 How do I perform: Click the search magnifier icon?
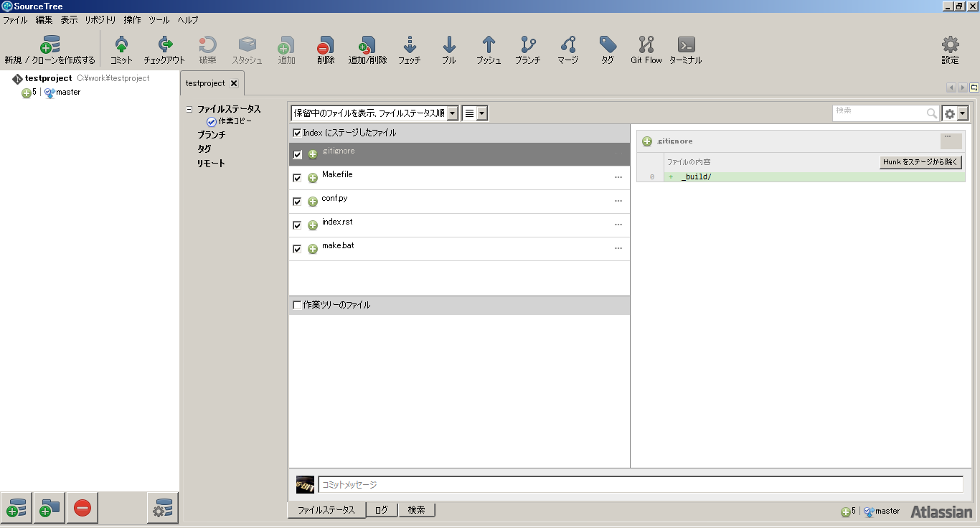(932, 113)
